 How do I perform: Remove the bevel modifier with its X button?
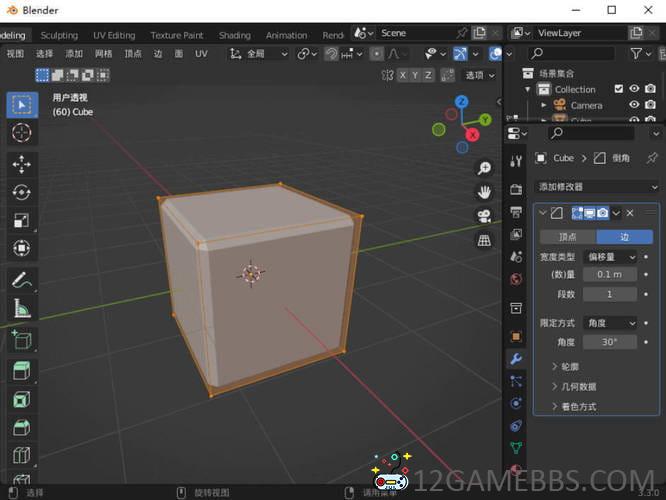[x=630, y=213]
